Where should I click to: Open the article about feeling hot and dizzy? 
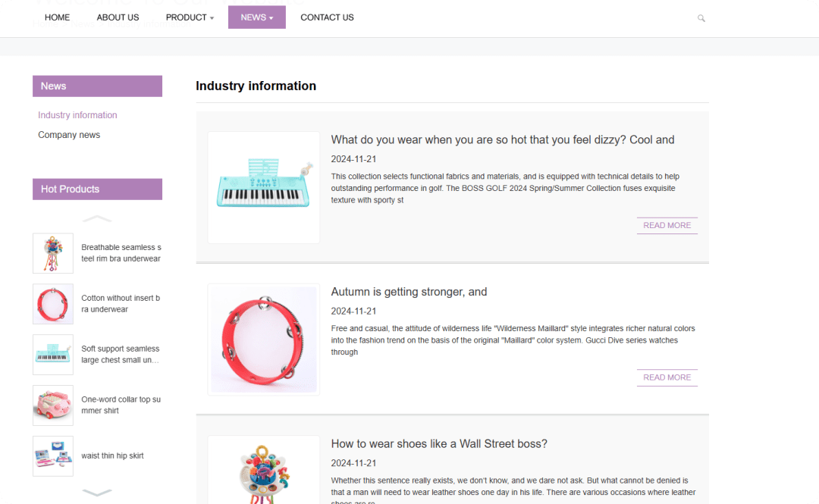tap(503, 139)
